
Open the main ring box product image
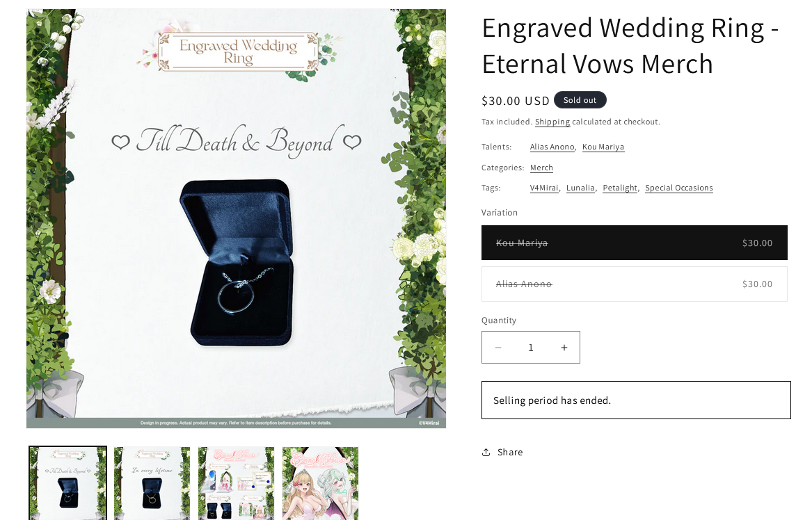pyautogui.click(x=236, y=218)
